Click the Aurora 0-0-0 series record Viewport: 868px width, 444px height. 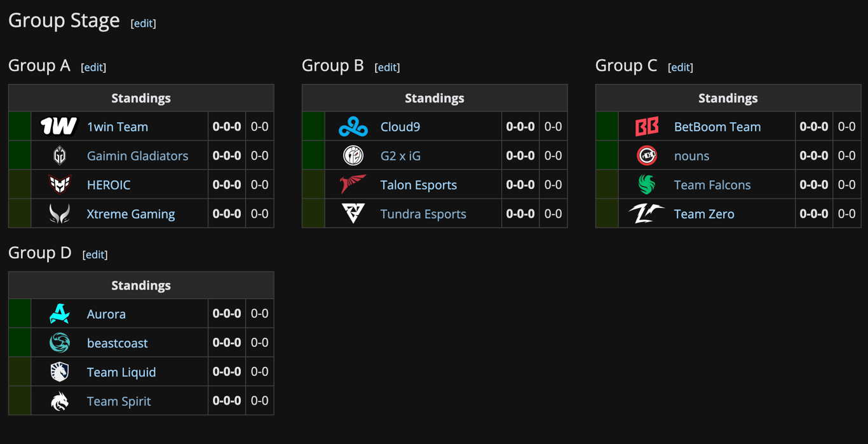pos(227,314)
